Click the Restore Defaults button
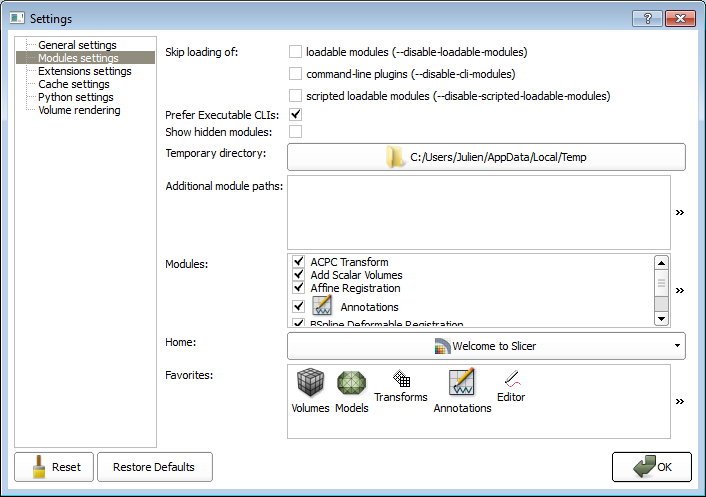Image resolution: width=706 pixels, height=497 pixels. point(154,467)
